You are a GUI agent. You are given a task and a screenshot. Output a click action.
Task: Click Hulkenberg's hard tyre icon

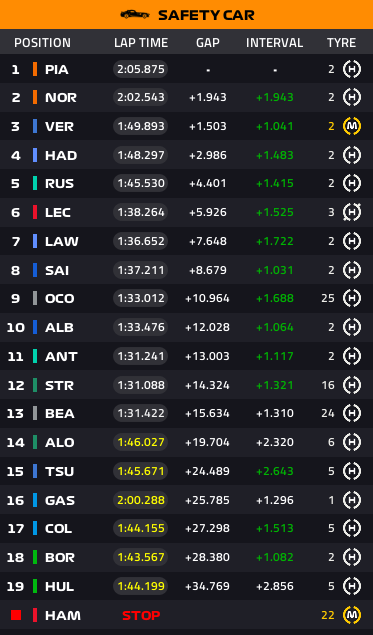[x=352, y=586]
